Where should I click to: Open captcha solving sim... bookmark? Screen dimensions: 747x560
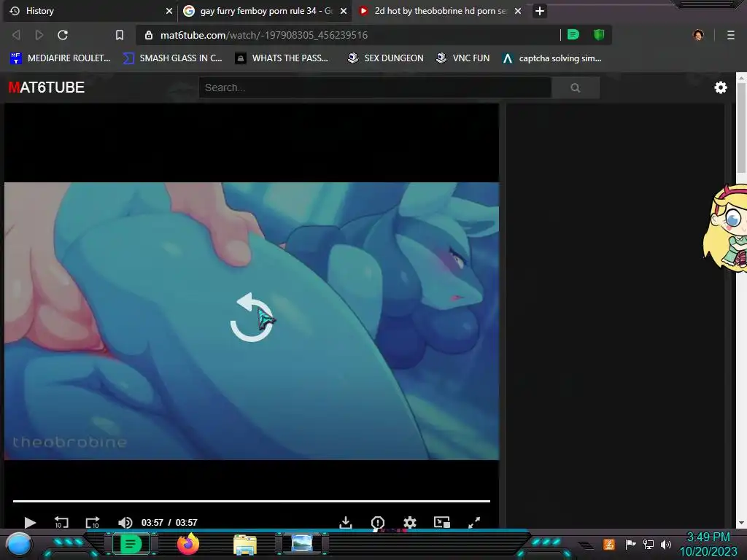tap(552, 58)
